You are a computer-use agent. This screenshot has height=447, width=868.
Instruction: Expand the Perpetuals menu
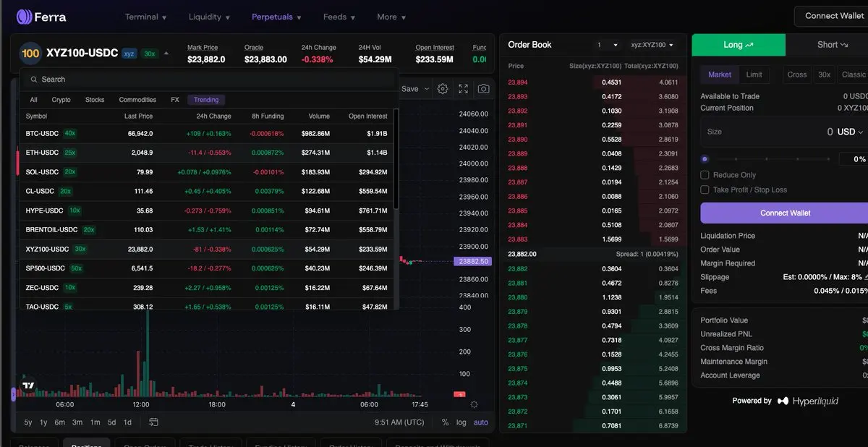[x=277, y=17]
